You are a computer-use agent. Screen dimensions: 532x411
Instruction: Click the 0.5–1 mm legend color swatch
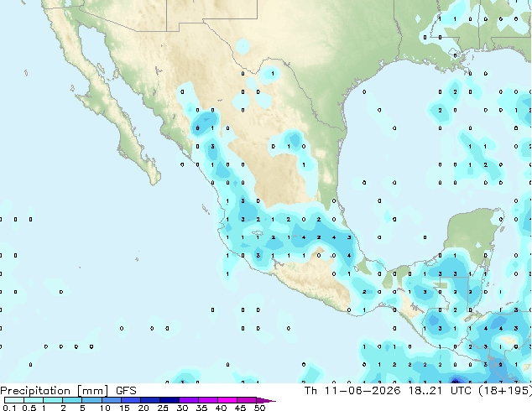point(34,400)
